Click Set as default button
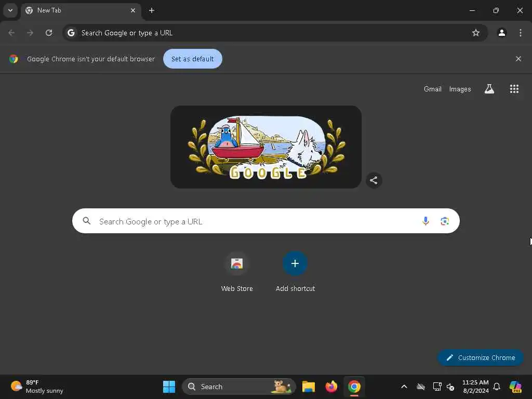 (192, 59)
